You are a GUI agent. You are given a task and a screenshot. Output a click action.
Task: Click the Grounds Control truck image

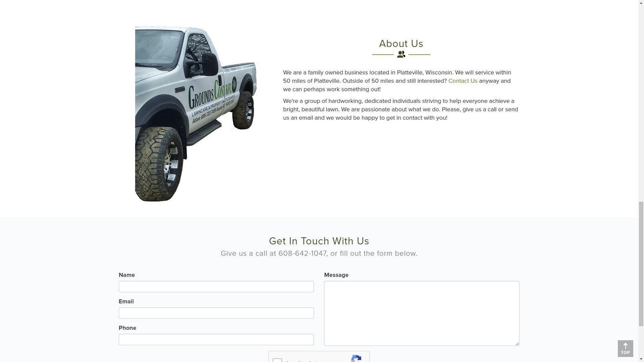[196, 114]
